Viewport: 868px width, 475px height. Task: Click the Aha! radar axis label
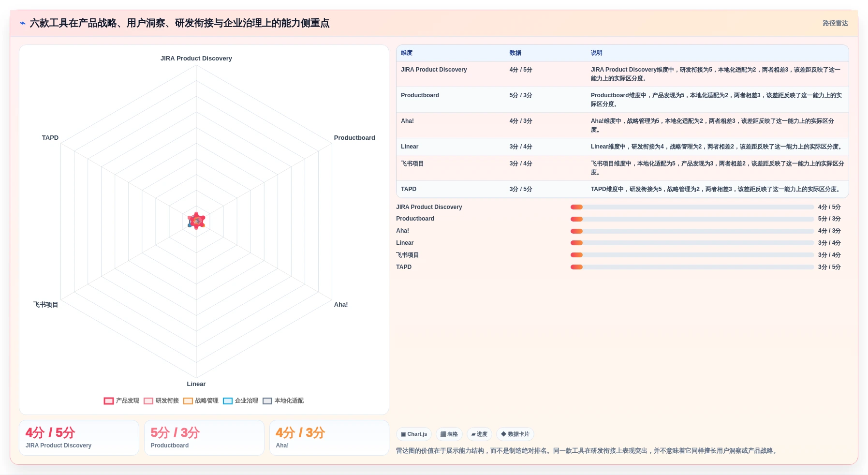pos(341,305)
